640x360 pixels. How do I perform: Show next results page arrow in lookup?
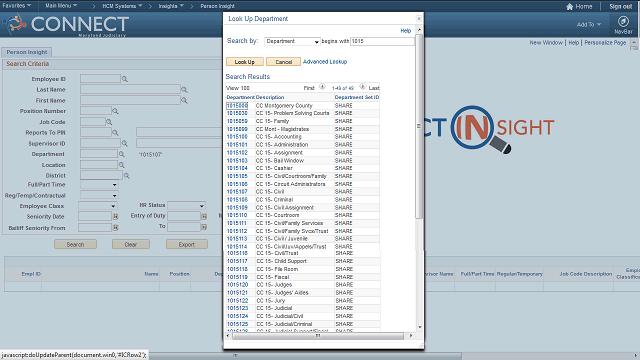(x=362, y=87)
